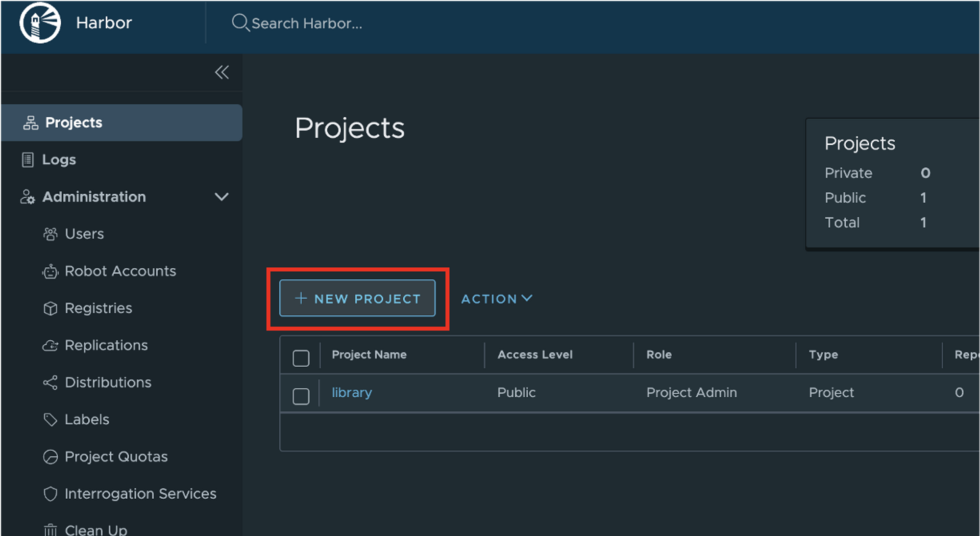Click the Labels tag icon
This screenshot has width=980, height=536.
click(50, 420)
